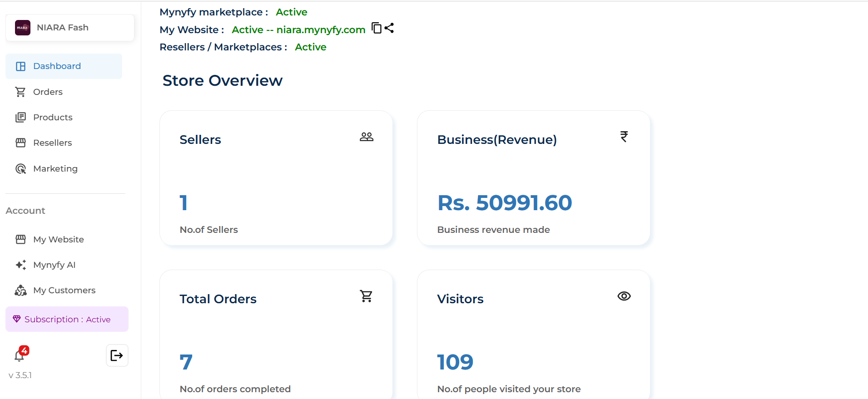Click the eye icon on Visitors card
This screenshot has height=399, width=868.
pyautogui.click(x=624, y=296)
